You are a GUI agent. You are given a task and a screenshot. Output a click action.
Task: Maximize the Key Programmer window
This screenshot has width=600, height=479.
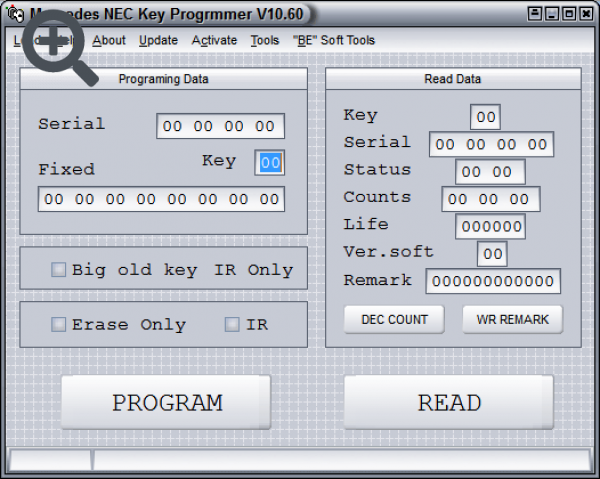tap(569, 13)
